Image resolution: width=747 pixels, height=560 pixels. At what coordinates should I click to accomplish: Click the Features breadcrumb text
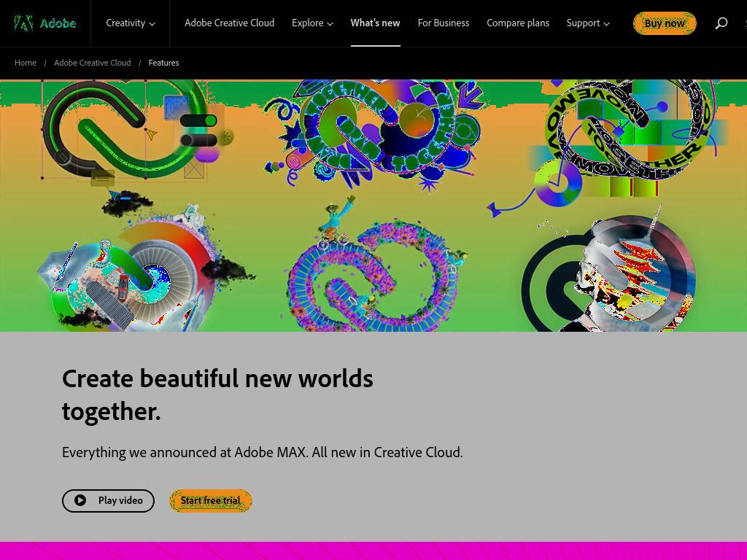pyautogui.click(x=164, y=63)
